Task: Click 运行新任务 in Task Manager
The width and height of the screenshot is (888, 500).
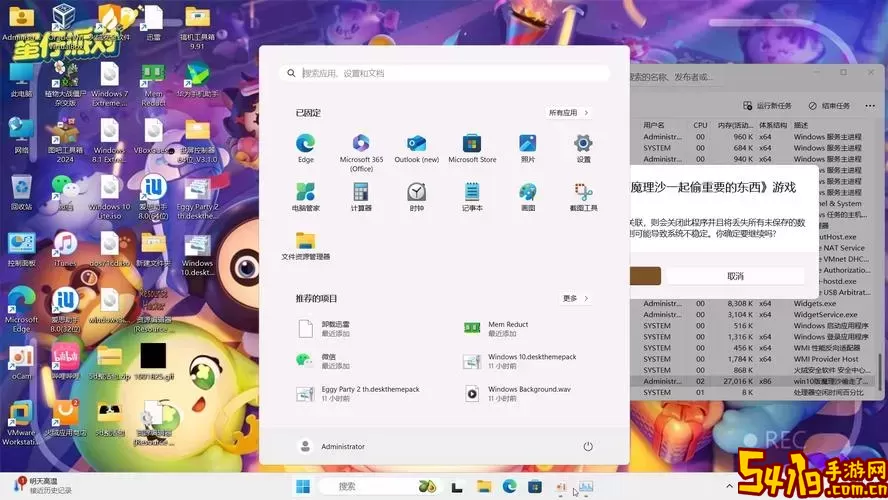Action: [767, 106]
